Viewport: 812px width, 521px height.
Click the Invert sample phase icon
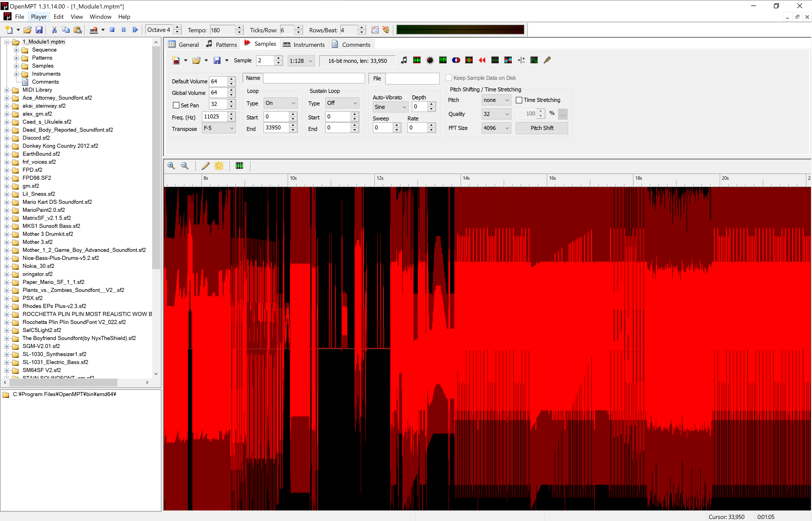(x=508, y=60)
